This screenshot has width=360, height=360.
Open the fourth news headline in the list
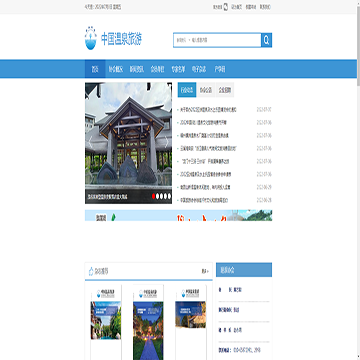click(209, 148)
